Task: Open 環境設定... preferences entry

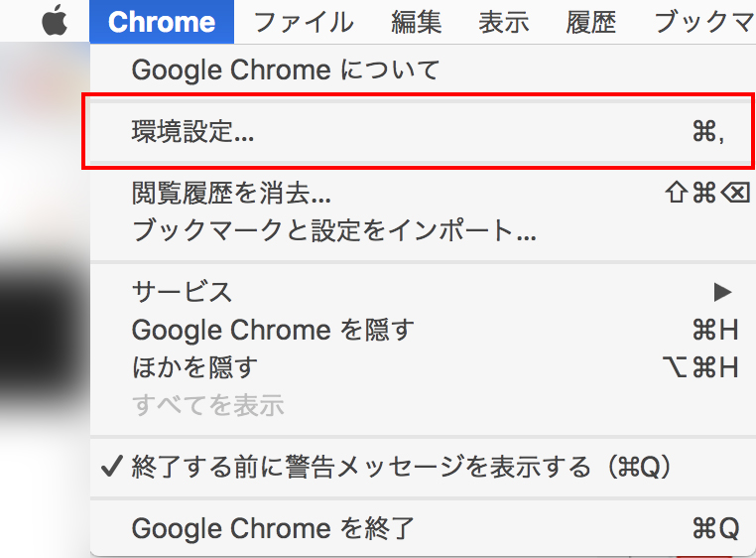Action: pyautogui.click(x=192, y=132)
